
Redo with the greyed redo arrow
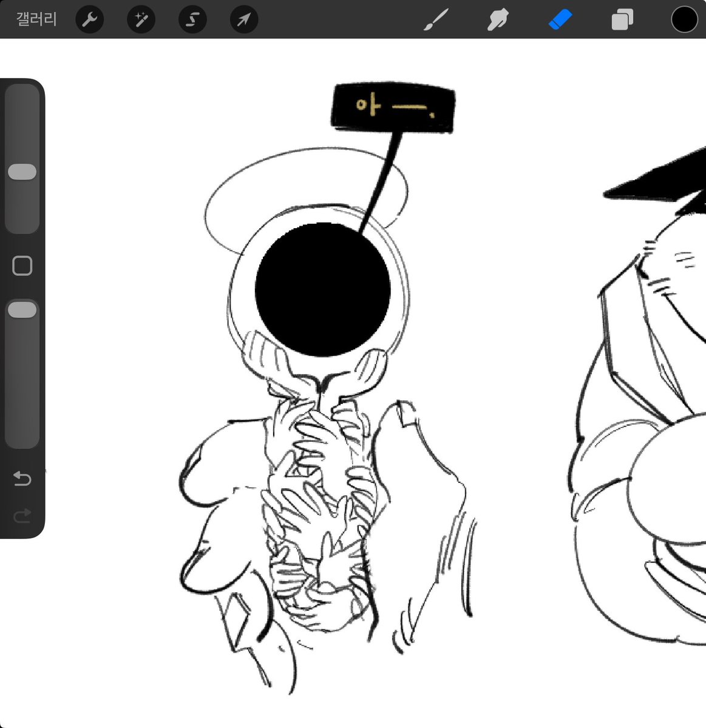pyautogui.click(x=22, y=516)
